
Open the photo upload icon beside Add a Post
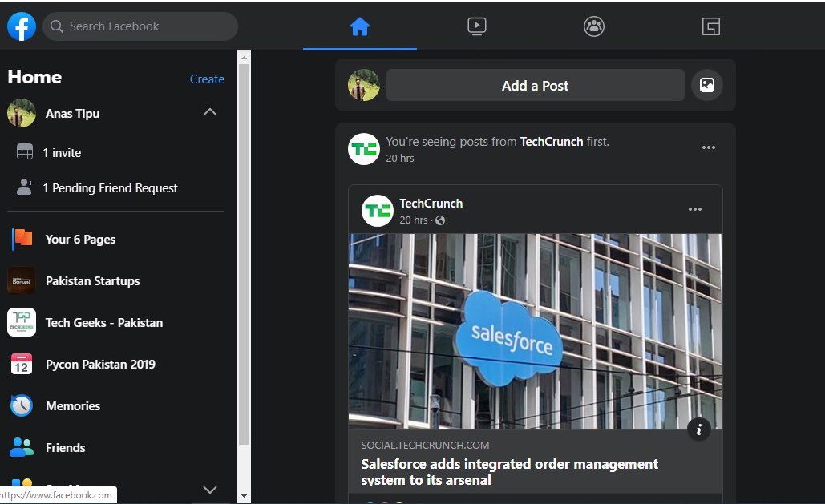706,85
